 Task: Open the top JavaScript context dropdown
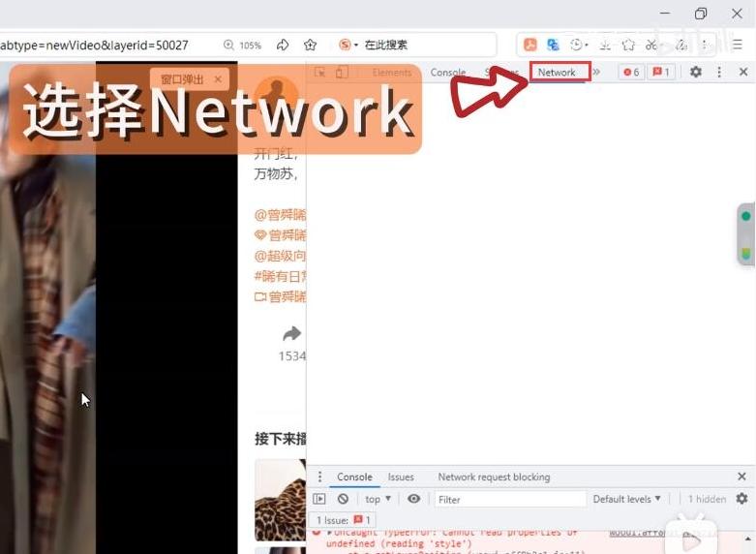pyautogui.click(x=378, y=499)
